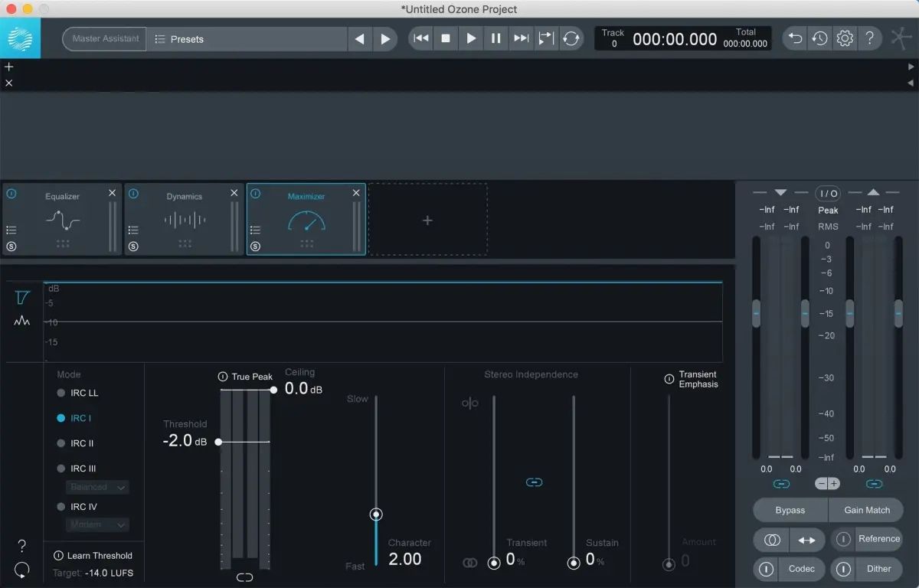This screenshot has width=919, height=588.
Task: Open Dynamics module preset list icon
Action: (x=133, y=230)
